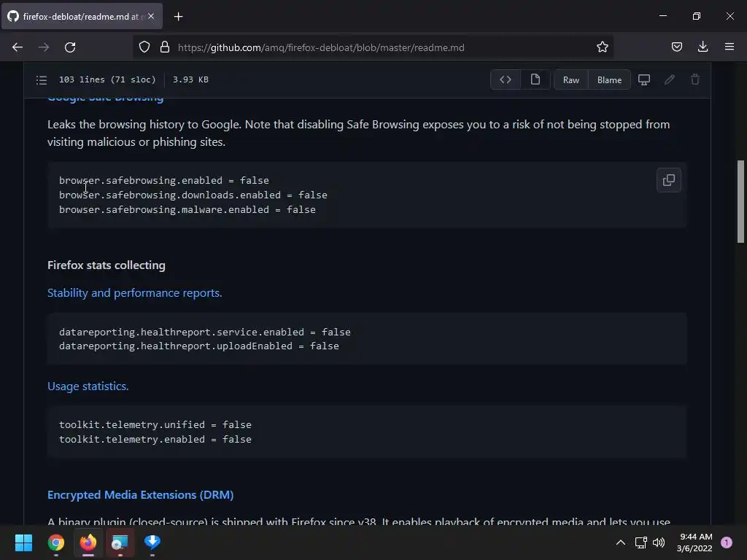Open the Usage statistics link
The width and height of the screenshot is (747, 560).
(x=88, y=386)
